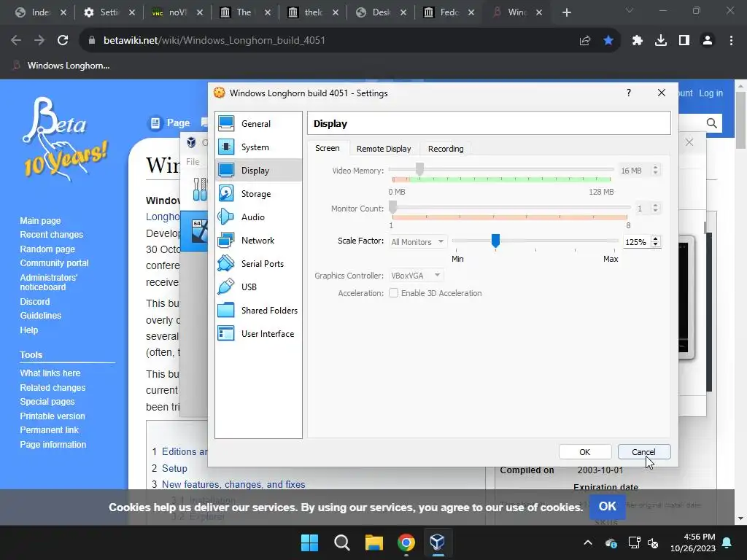
Task: Open Discord sidebar link
Action: point(35,301)
